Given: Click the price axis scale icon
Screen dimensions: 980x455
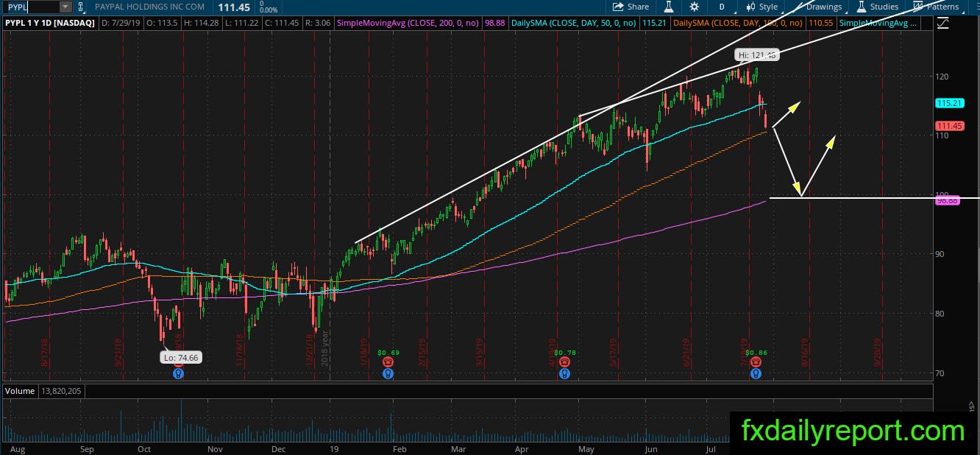Looking at the screenshot, I should click(944, 24).
